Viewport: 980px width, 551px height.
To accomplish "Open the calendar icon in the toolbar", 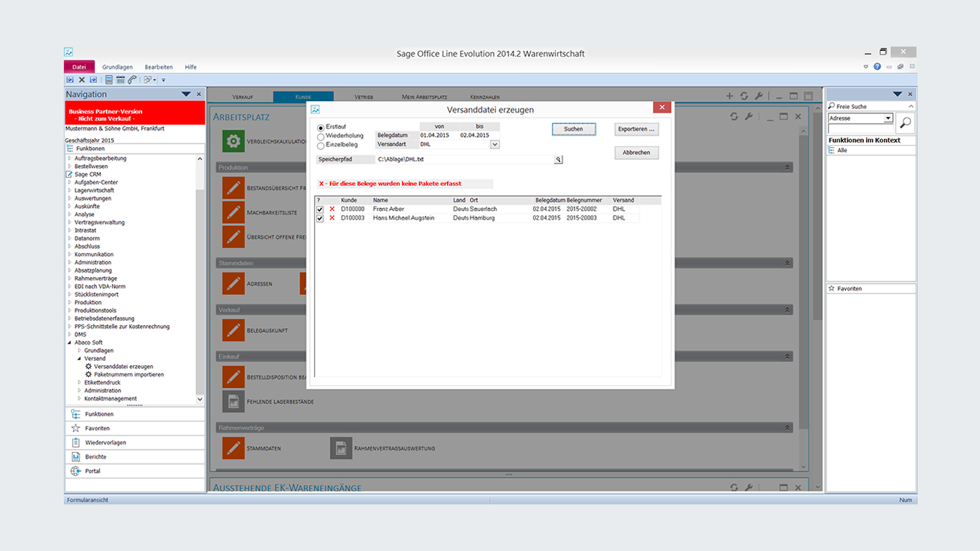I will click(x=121, y=80).
